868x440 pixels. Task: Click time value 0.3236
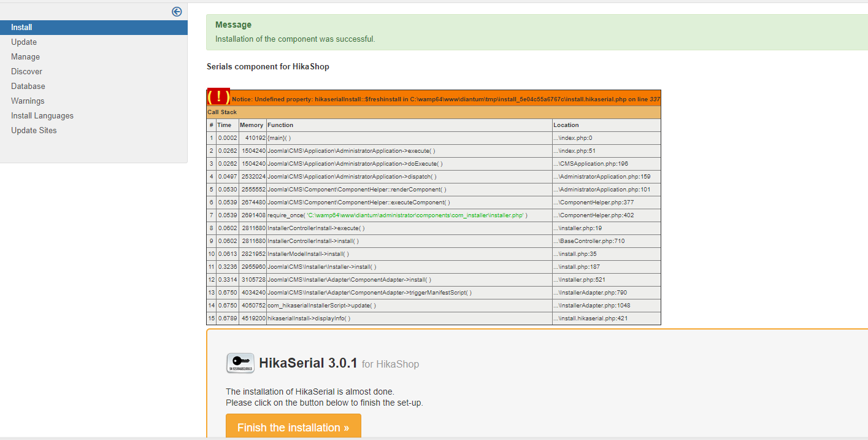(228, 267)
